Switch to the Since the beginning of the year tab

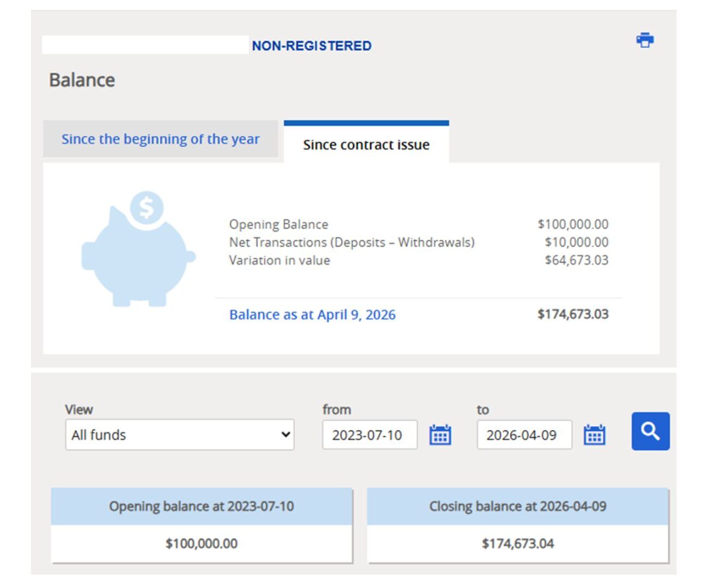[x=161, y=139]
